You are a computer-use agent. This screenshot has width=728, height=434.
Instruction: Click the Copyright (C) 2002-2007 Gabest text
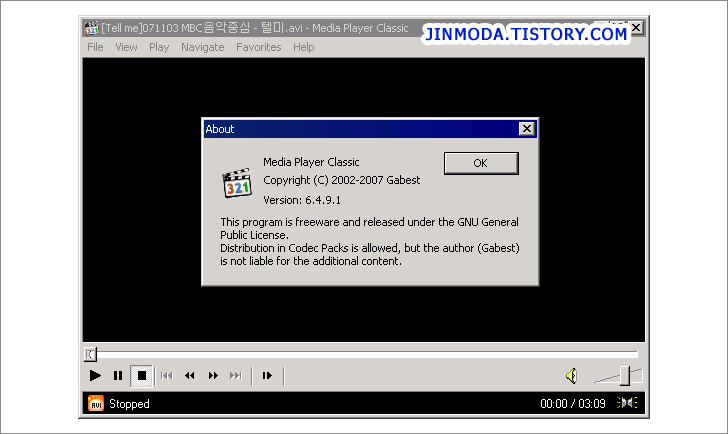point(342,180)
